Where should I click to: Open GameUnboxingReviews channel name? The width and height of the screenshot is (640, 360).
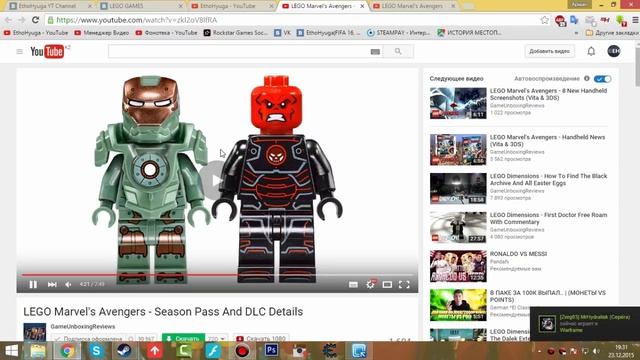(83, 327)
